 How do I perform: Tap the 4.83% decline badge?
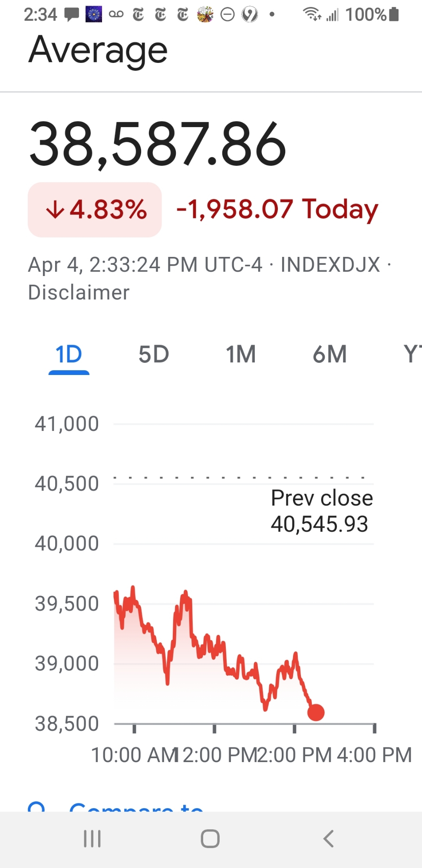click(95, 210)
